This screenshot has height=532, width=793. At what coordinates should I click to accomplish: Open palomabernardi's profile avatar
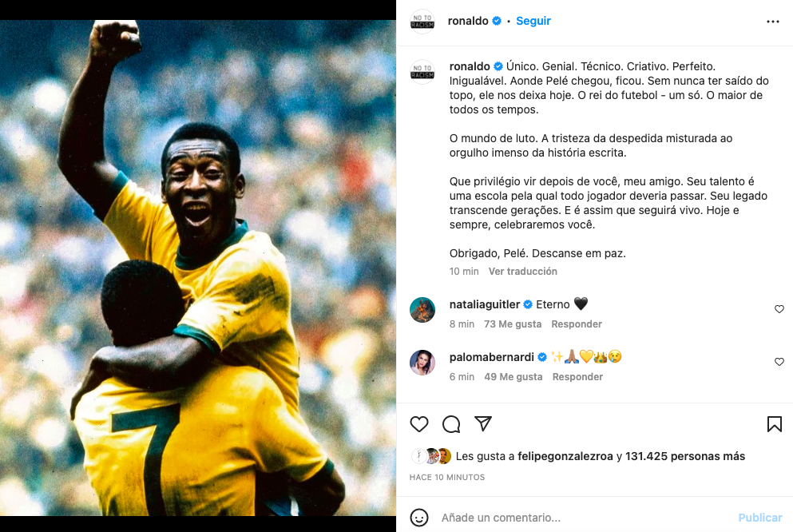[x=422, y=362]
